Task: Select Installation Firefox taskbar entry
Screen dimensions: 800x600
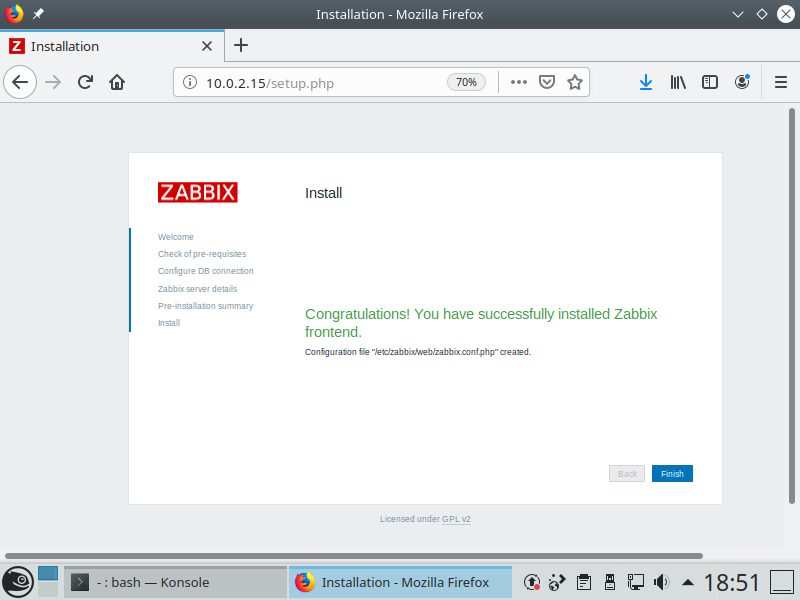Action: click(x=401, y=582)
